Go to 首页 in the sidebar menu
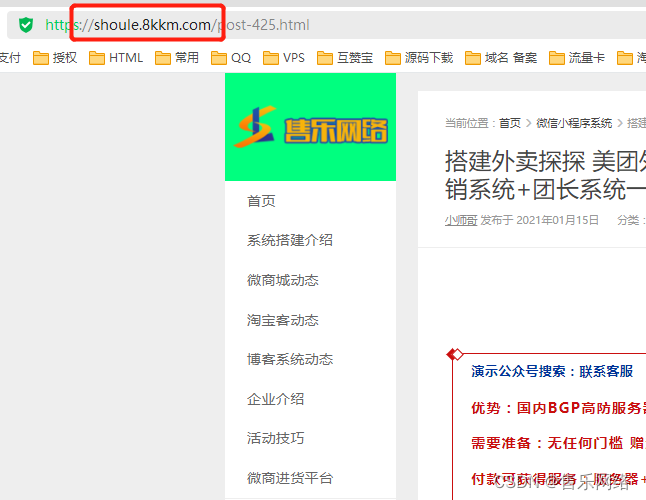This screenshot has height=500, width=646. (261, 201)
